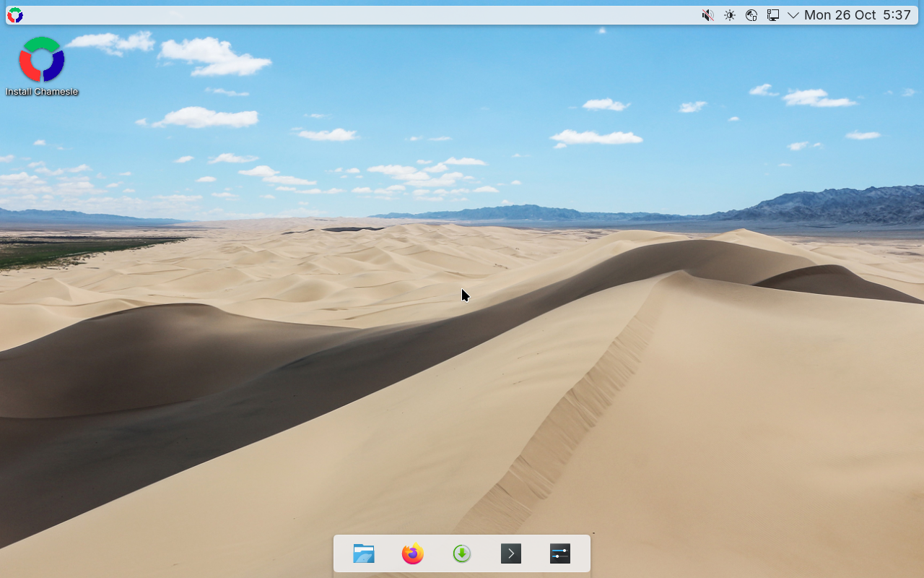Launch Firefox from the dock

click(x=413, y=554)
